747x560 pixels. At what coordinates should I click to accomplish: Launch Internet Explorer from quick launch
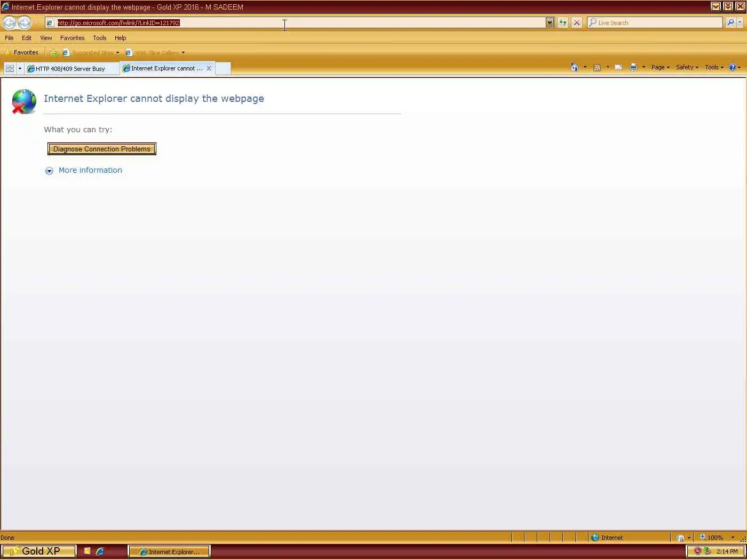100,551
